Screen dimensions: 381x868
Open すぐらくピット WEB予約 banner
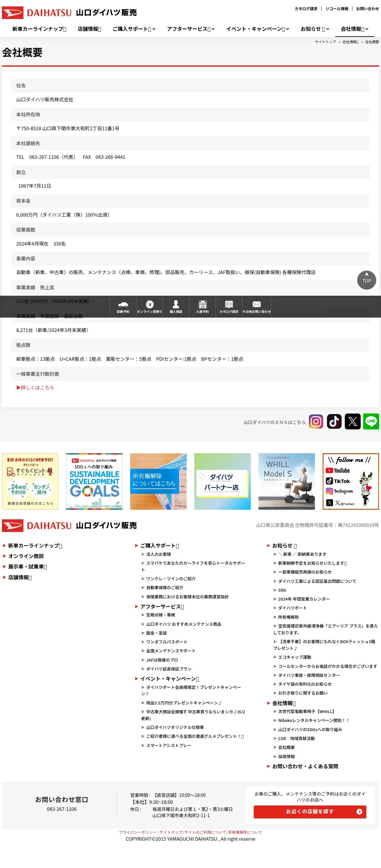(x=30, y=481)
